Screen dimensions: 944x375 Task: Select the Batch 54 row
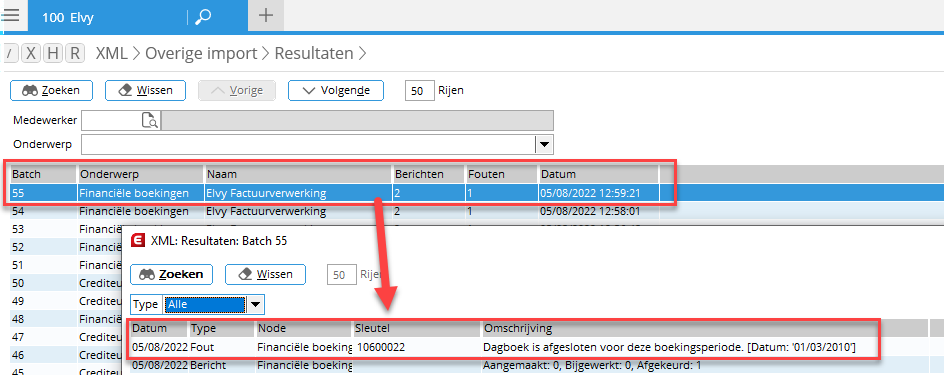click(x=477, y=211)
